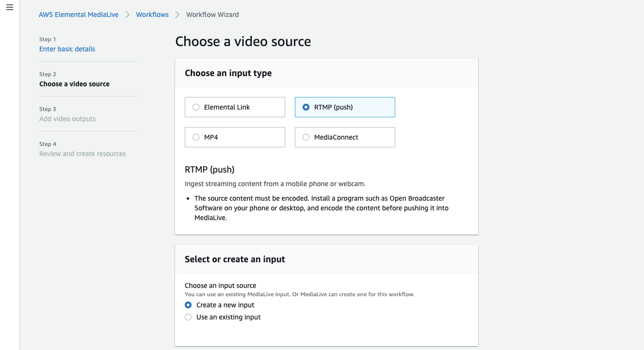Select the RTMP (push) input type
644x350 pixels.
345,107
